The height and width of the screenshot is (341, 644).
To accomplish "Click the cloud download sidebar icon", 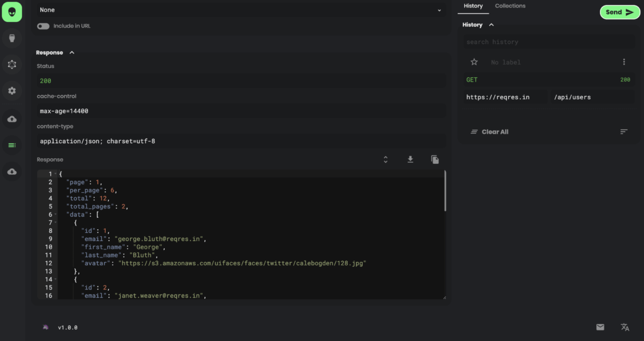I will pyautogui.click(x=12, y=171).
